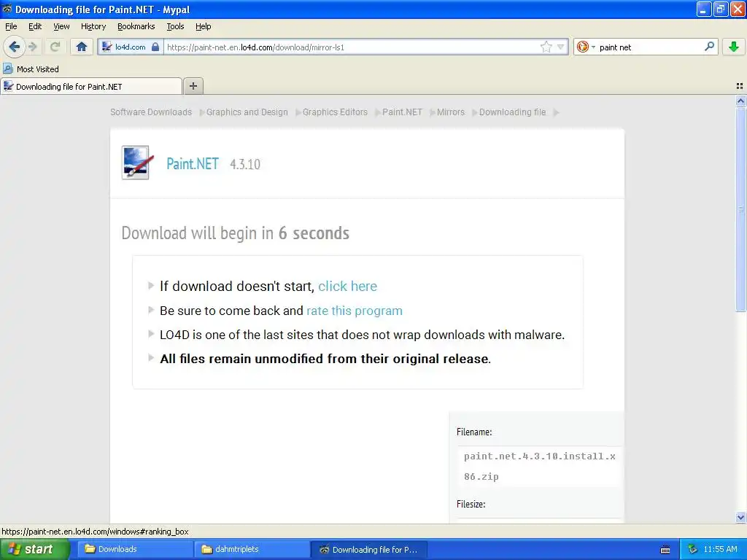
Task: Click the 11:55 AM system clock
Action: click(720, 549)
